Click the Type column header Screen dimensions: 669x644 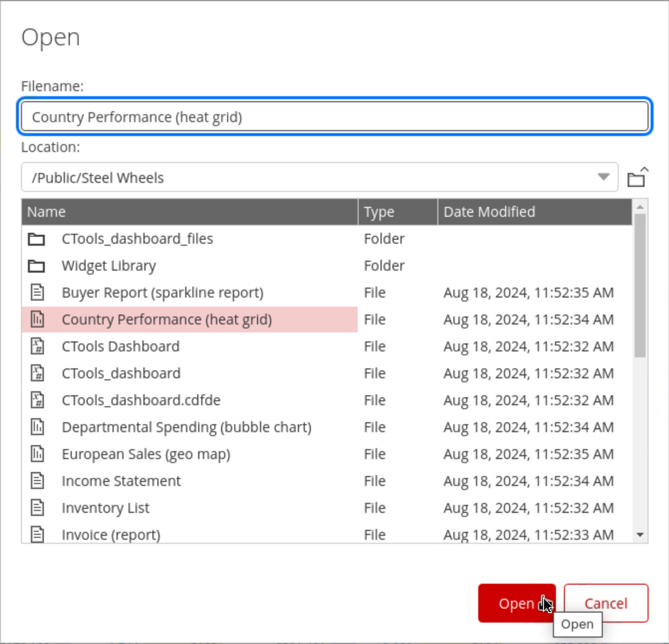(x=397, y=212)
